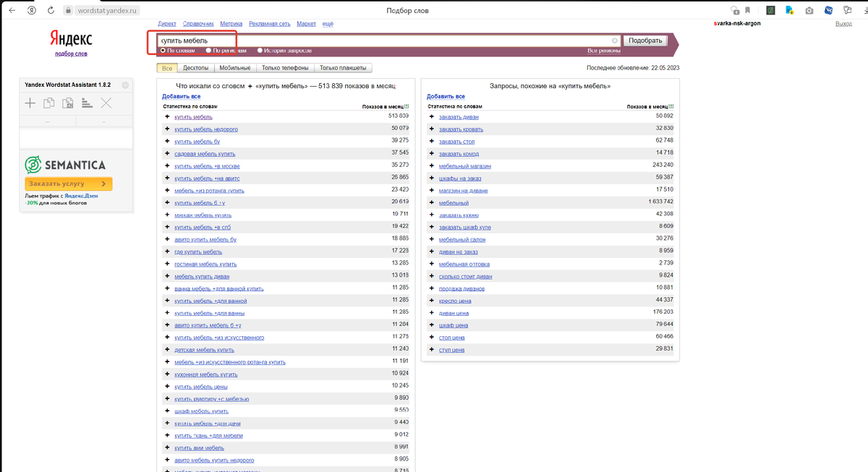Click the padlock icon in address bar
Screen dimensions: 868x472
[68, 11]
